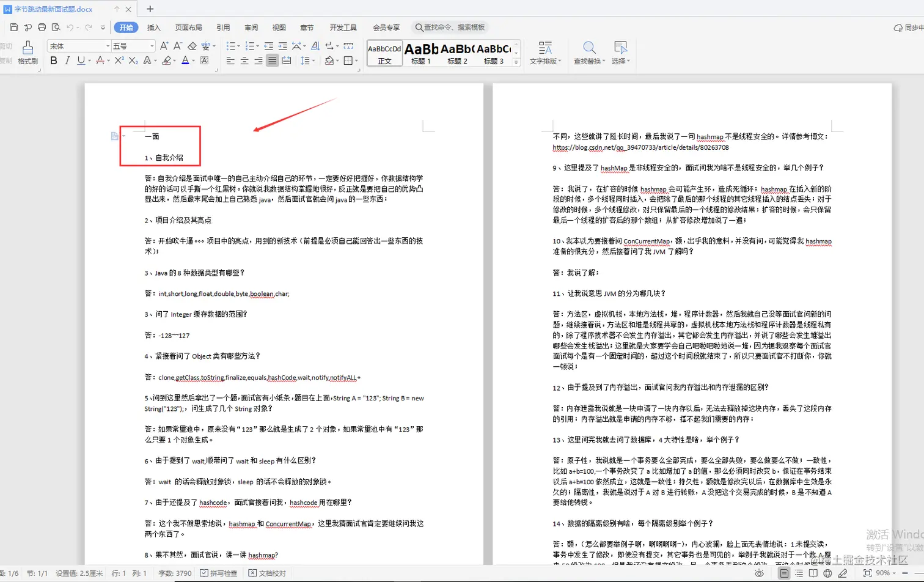Expand the styles gallery more arrow

[516, 62]
